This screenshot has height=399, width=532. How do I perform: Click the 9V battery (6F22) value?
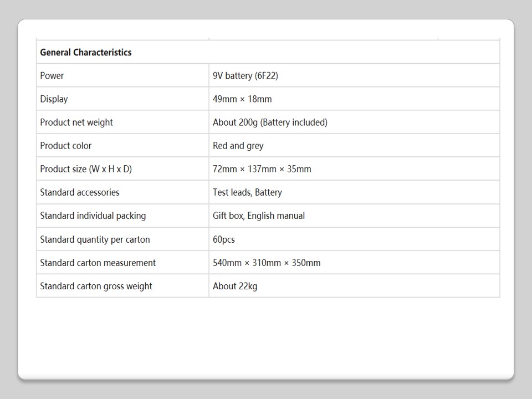tap(245, 76)
